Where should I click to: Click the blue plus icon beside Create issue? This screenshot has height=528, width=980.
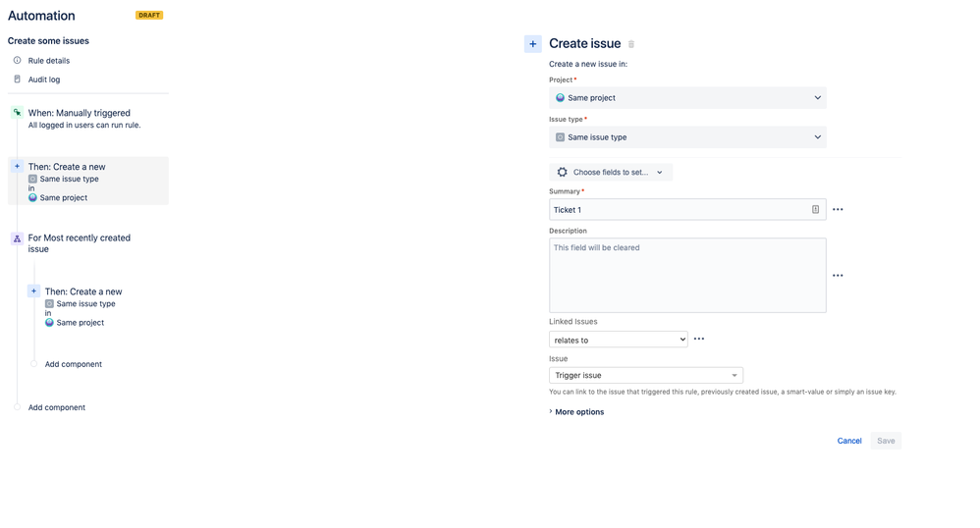click(532, 44)
